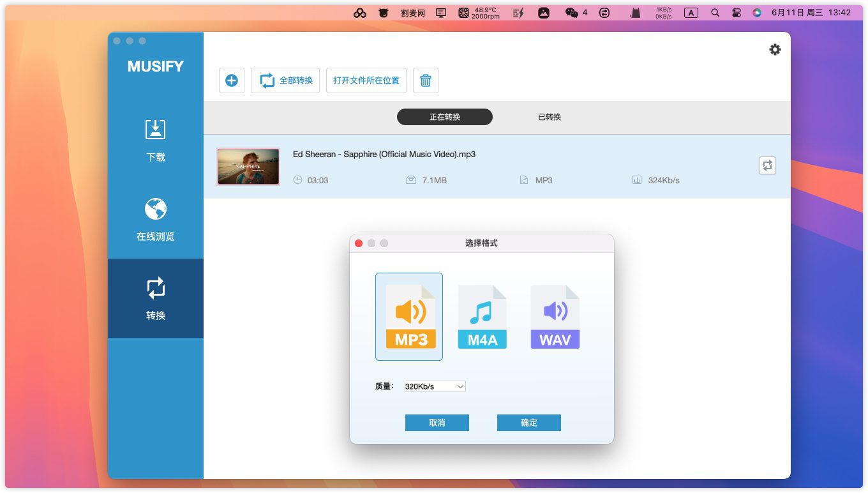
Task: Click the convert icon on the Sapphire row
Action: coord(767,165)
